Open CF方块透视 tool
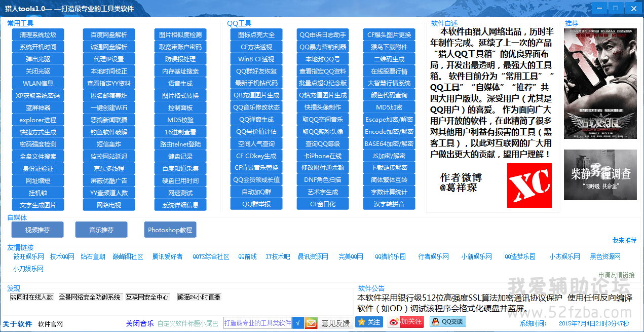 click(x=256, y=47)
